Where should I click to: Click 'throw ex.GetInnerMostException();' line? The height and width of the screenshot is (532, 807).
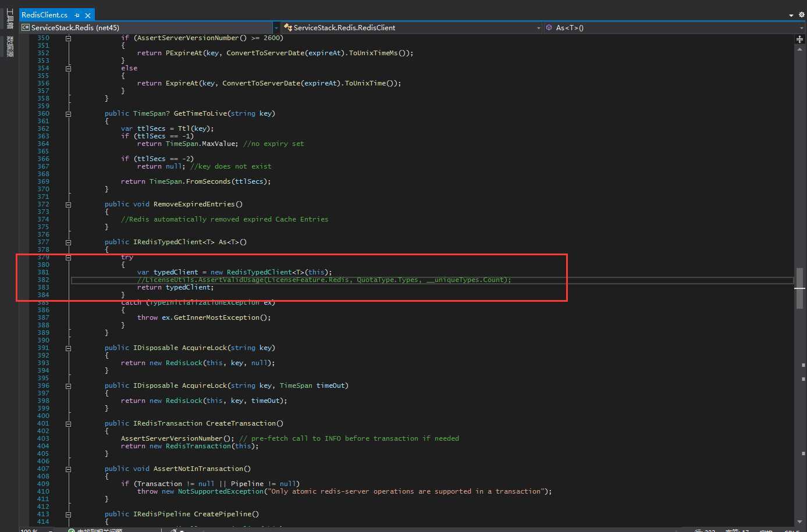204,317
